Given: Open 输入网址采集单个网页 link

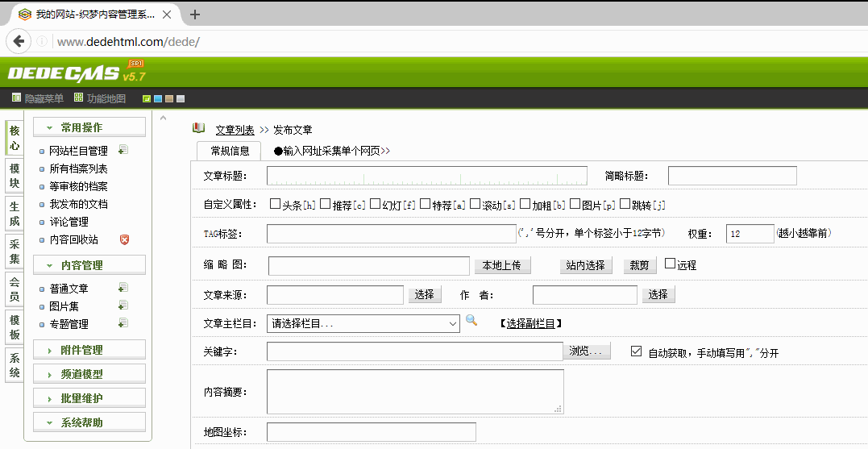Looking at the screenshot, I should [x=332, y=151].
